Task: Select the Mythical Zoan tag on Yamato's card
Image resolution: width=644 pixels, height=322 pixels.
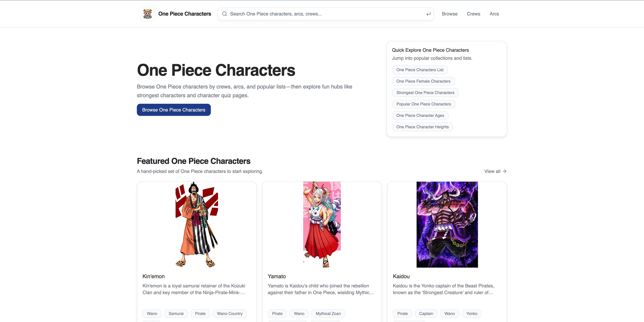Action: [x=328, y=313]
